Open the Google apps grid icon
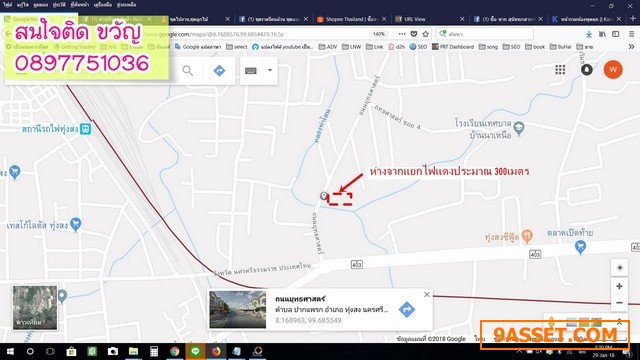The width and height of the screenshot is (640, 360). (560, 70)
